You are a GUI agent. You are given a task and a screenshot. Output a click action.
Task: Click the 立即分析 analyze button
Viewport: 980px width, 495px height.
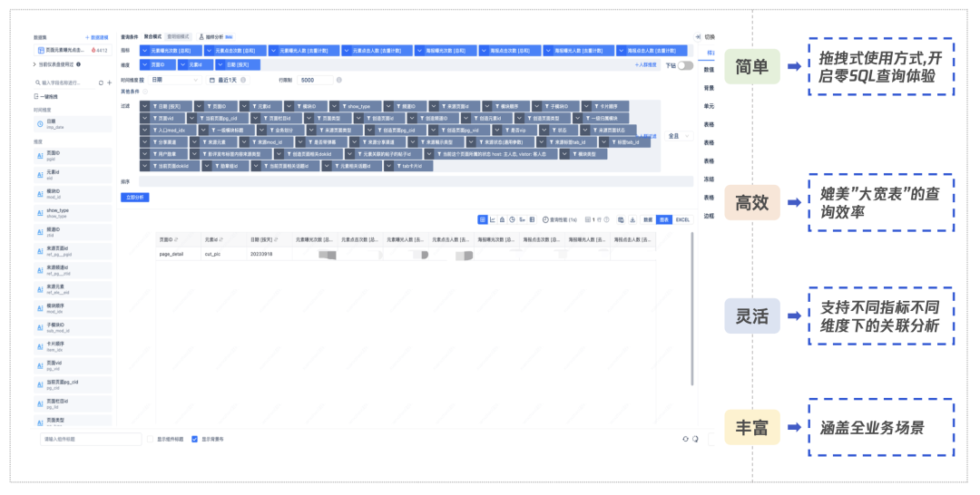134,198
